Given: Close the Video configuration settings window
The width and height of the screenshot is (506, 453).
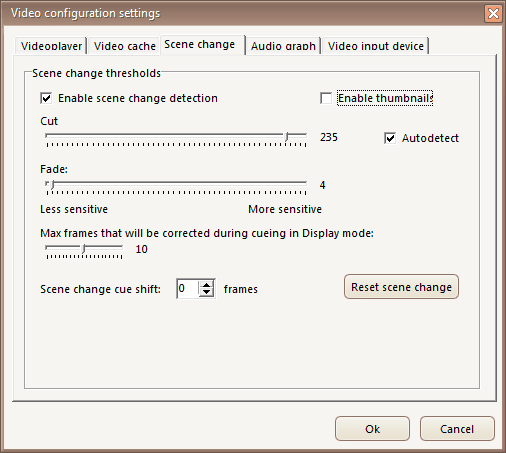Looking at the screenshot, I should [x=493, y=14].
